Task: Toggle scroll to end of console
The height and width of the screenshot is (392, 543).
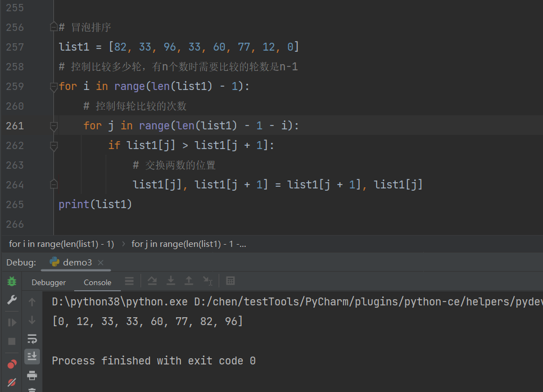Action: (x=32, y=357)
